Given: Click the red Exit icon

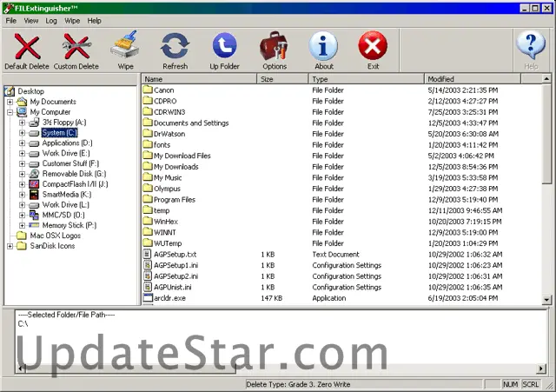Looking at the screenshot, I should pos(373,46).
